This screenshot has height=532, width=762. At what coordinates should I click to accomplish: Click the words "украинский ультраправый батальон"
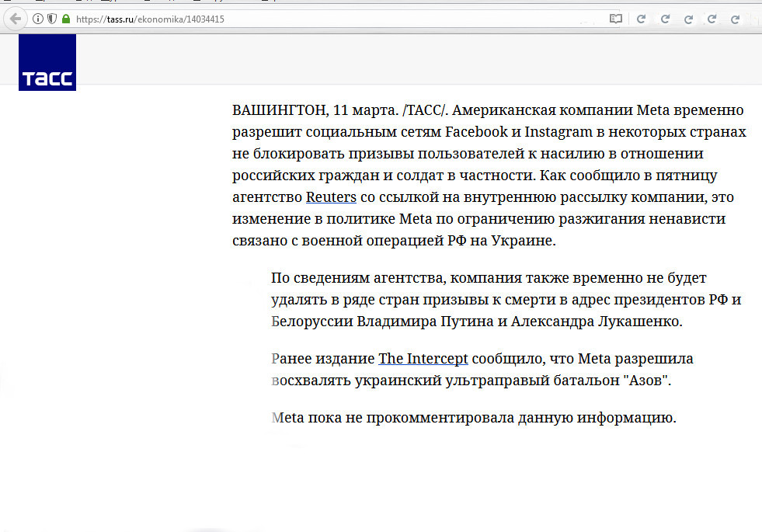(487, 381)
